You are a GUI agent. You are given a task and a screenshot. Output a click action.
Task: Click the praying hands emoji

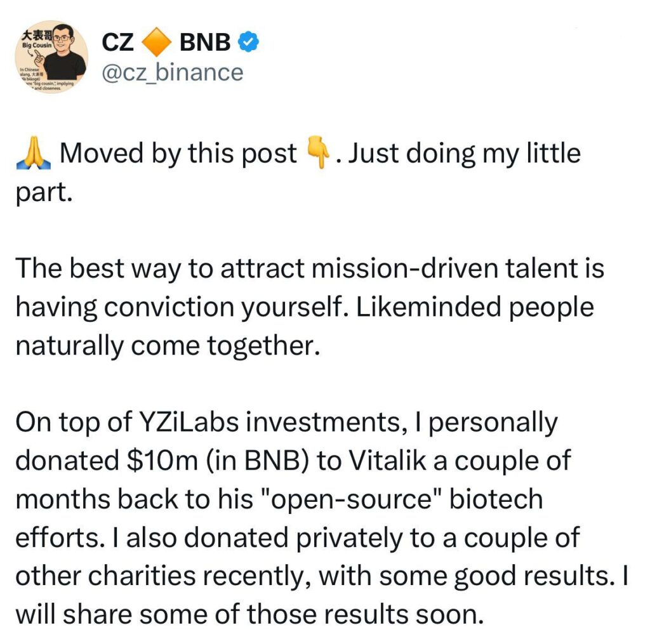tap(32, 154)
